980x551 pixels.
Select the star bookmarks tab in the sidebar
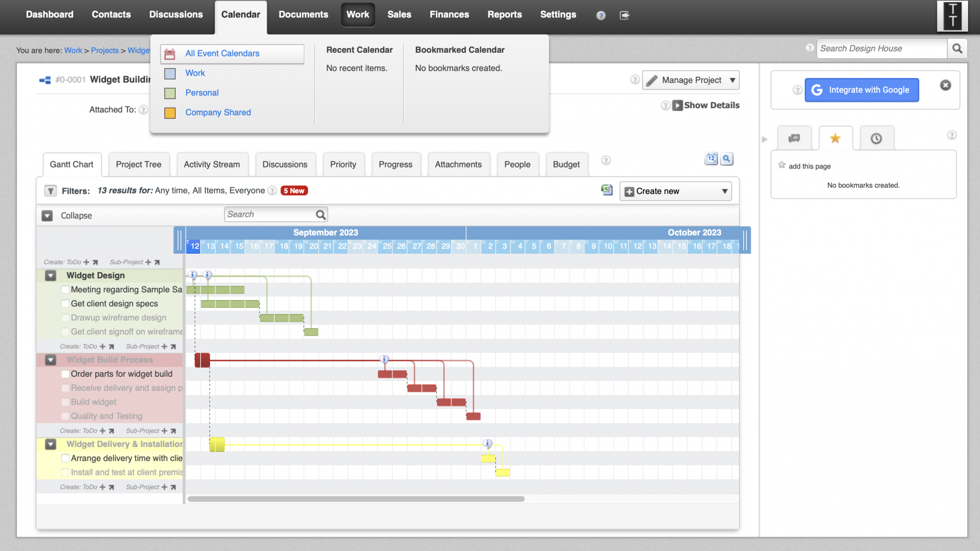pos(835,138)
